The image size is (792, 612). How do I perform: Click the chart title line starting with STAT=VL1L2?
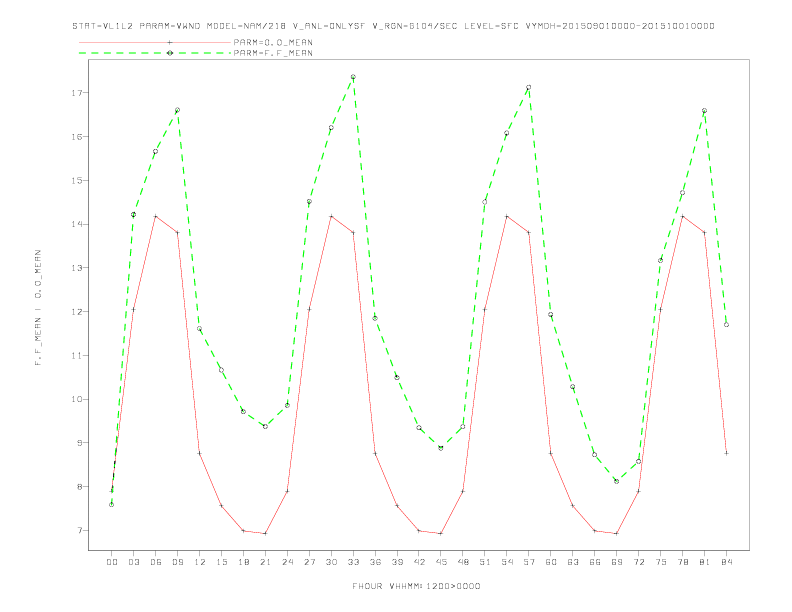click(x=393, y=26)
